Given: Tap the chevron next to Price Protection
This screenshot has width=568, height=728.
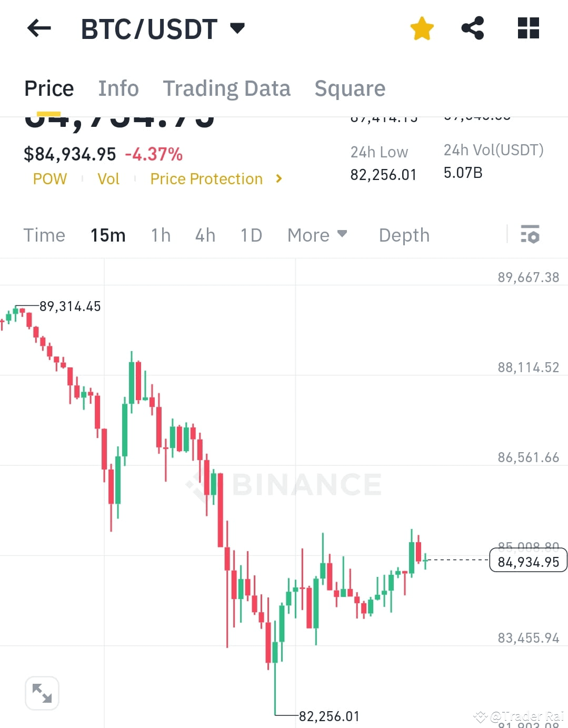Looking at the screenshot, I should tap(278, 178).
